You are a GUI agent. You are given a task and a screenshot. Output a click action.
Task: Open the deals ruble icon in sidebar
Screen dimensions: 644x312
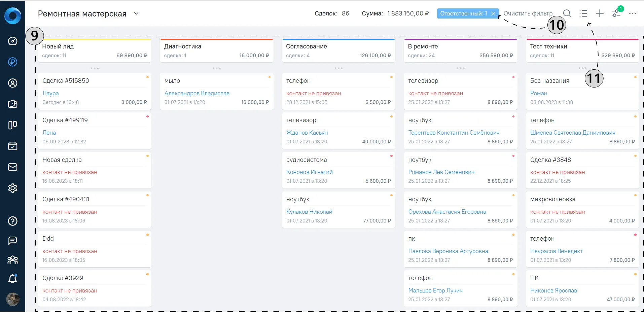pyautogui.click(x=12, y=62)
